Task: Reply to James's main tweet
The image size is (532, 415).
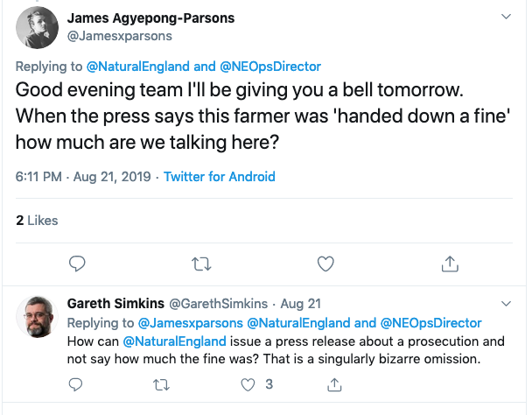Action: [x=77, y=263]
